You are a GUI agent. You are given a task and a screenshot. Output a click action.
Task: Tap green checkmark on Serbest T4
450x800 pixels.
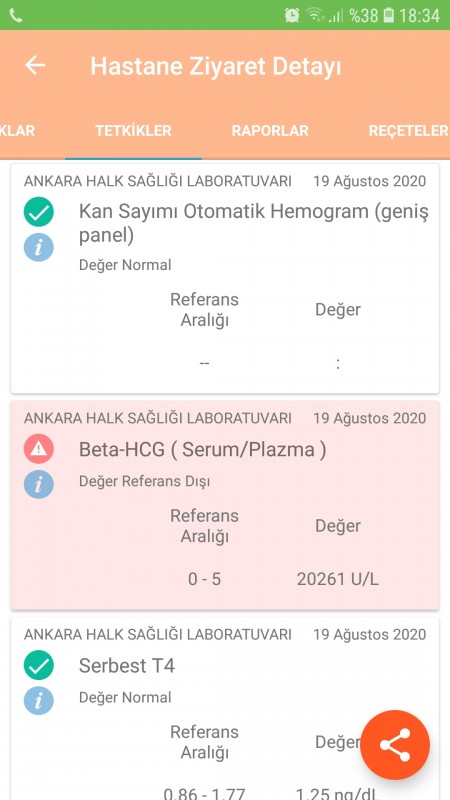click(x=39, y=665)
